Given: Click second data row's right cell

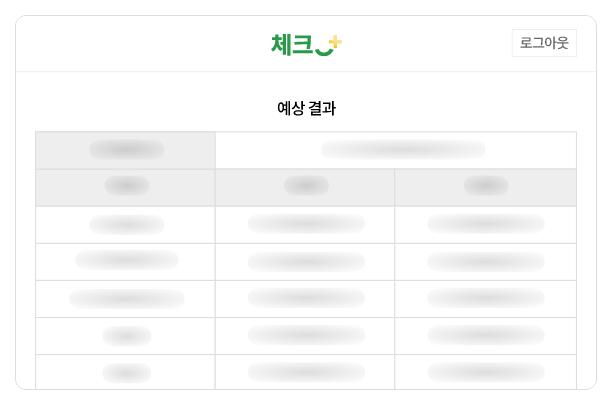Looking at the screenshot, I should (485, 261).
